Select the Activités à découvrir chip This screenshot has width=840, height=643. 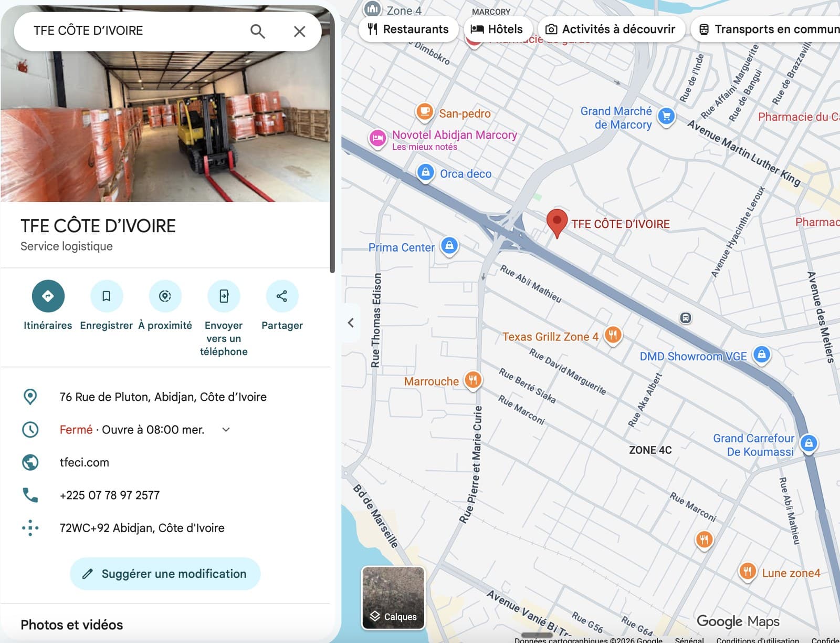(x=611, y=29)
